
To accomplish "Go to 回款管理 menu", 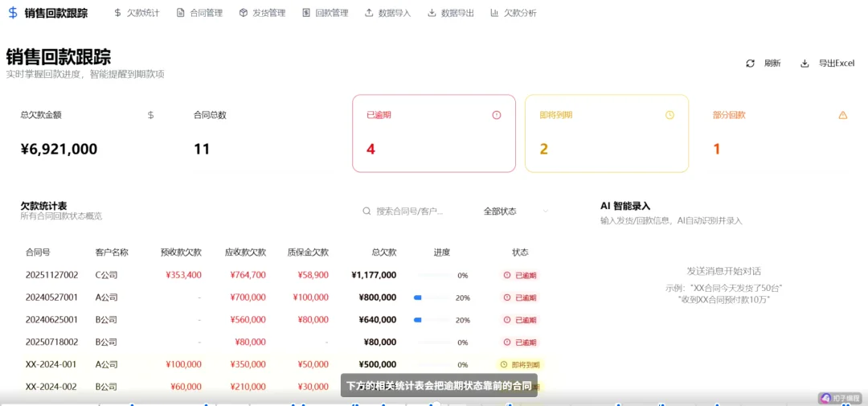I will coord(325,13).
